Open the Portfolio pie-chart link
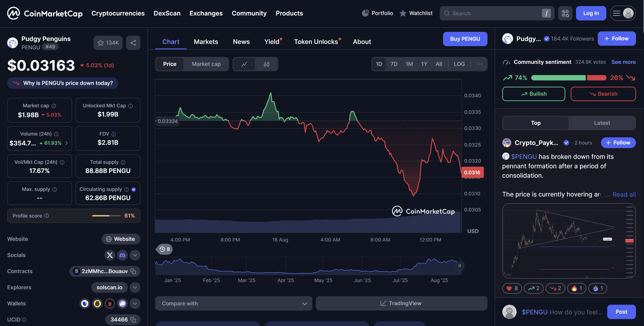The height and width of the screenshot is (326, 644). (377, 13)
